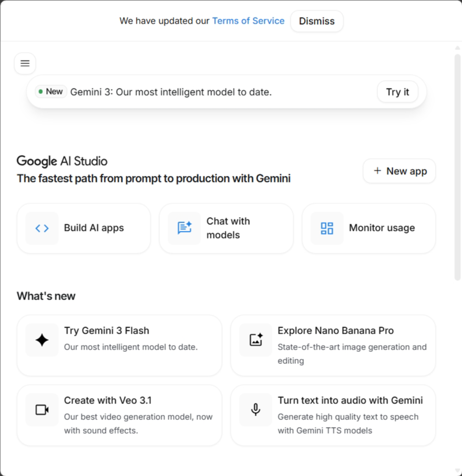Click the Veo 3.1 video camera icon
Image resolution: width=462 pixels, height=476 pixels.
pos(42,409)
